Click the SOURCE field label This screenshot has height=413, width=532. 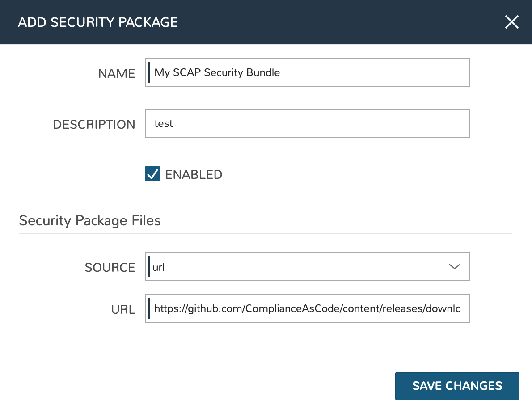tap(110, 267)
